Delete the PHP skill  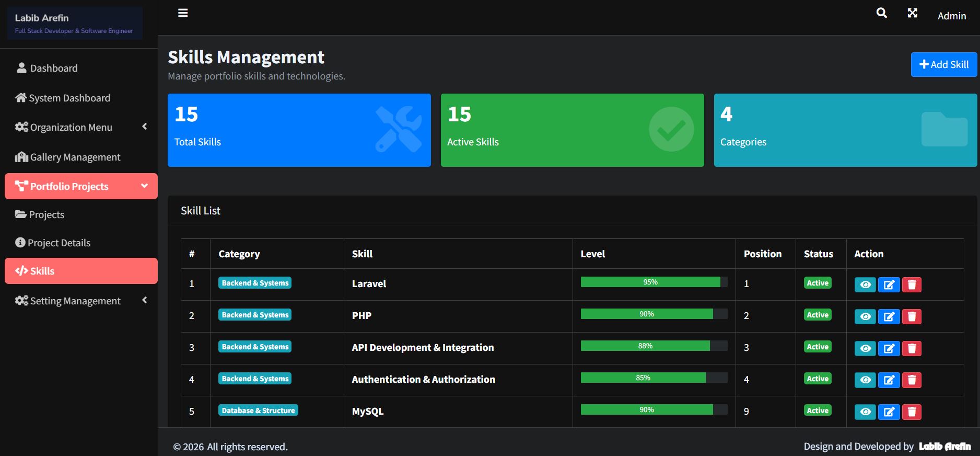pos(912,316)
